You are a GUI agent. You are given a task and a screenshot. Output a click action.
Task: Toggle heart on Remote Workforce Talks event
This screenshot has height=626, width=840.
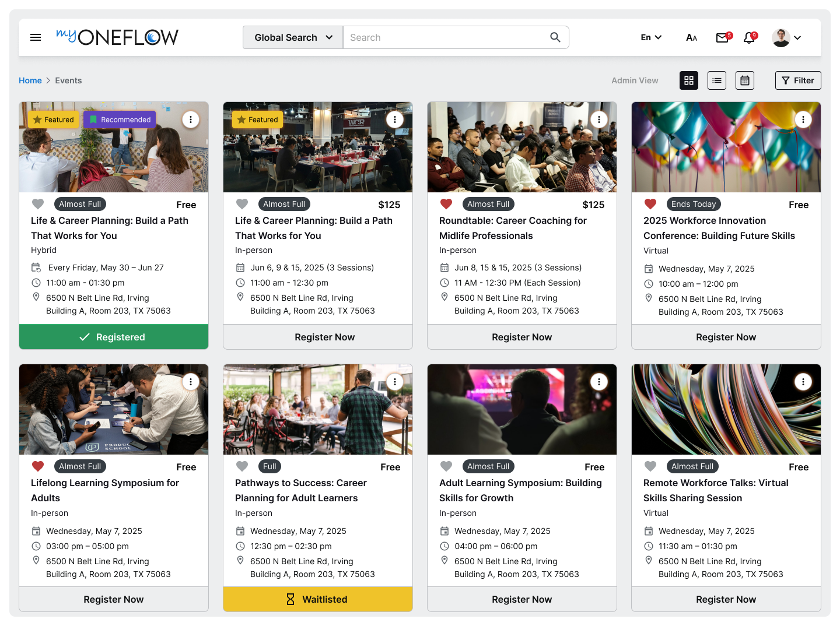(650, 466)
